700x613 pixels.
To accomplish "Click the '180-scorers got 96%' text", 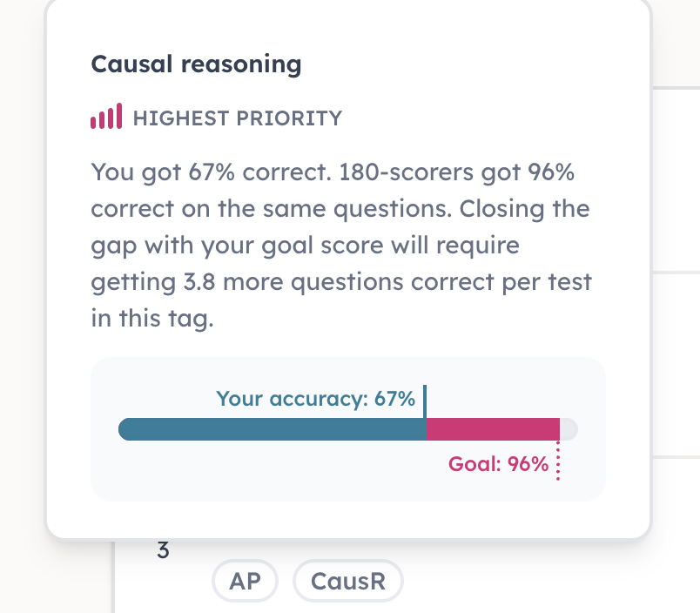I will pos(457,172).
